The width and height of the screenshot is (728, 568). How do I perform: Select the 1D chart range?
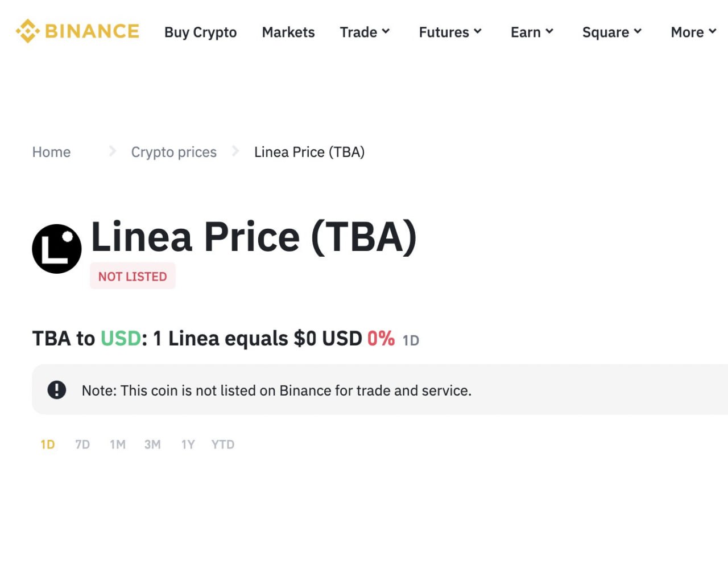[x=48, y=444]
